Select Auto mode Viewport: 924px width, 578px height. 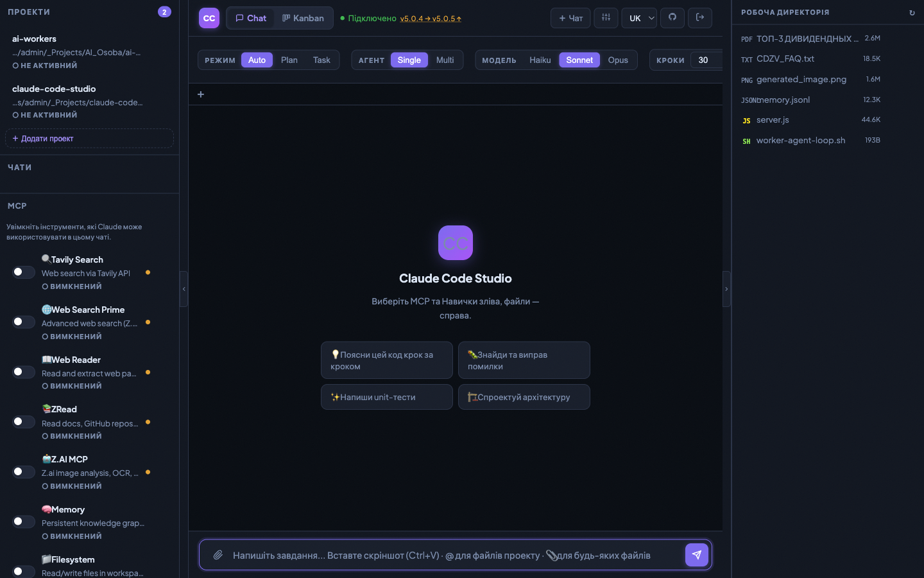coord(257,60)
